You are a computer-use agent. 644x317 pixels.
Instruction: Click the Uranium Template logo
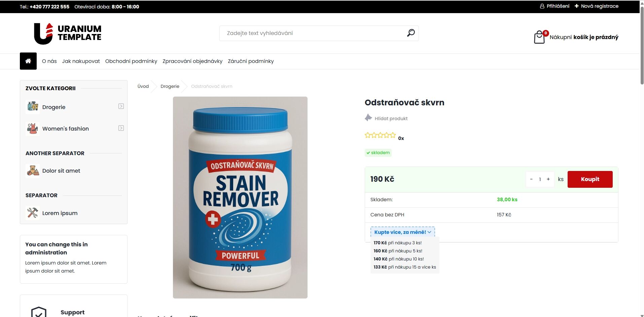(68, 33)
